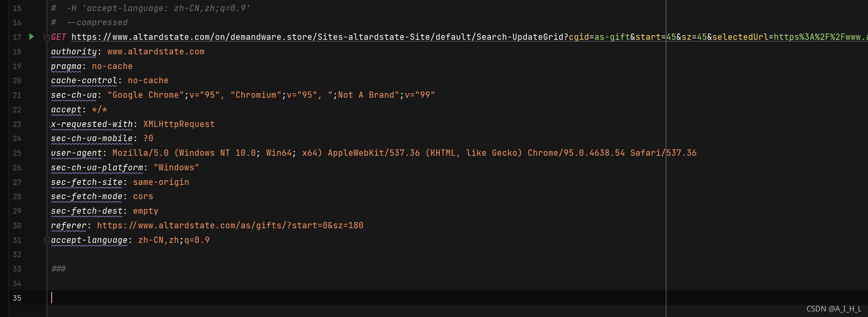The image size is (868, 317).
Task: Click the 'XMLHttpRequest' header value
Action: [179, 124]
